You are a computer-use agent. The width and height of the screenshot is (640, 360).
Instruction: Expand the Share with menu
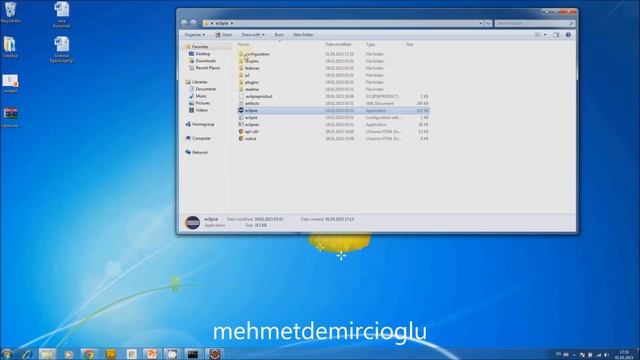pos(253,35)
